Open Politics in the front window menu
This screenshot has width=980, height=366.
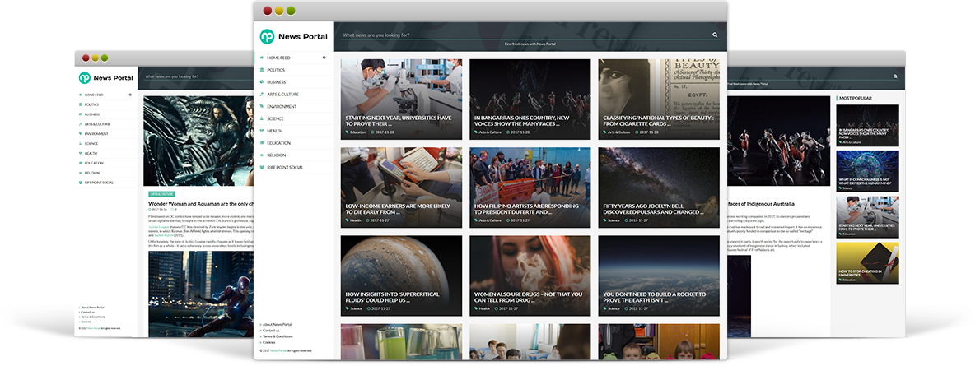point(293,70)
